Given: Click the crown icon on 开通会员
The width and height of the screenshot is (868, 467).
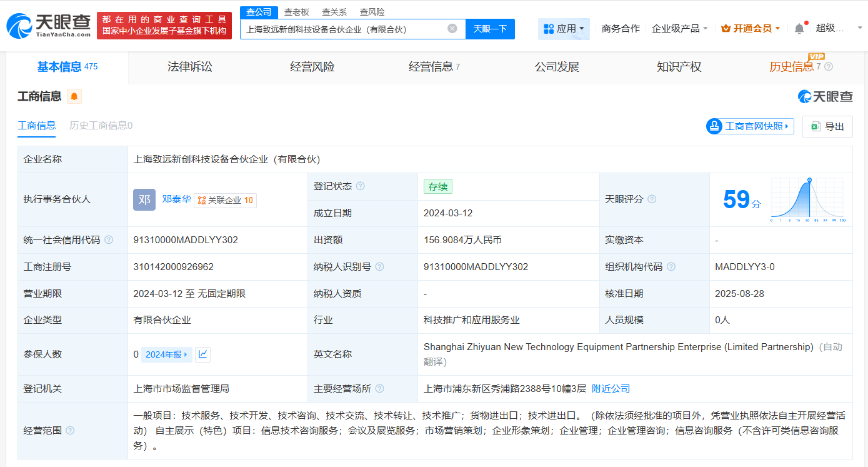Looking at the screenshot, I should pyautogui.click(x=725, y=28).
